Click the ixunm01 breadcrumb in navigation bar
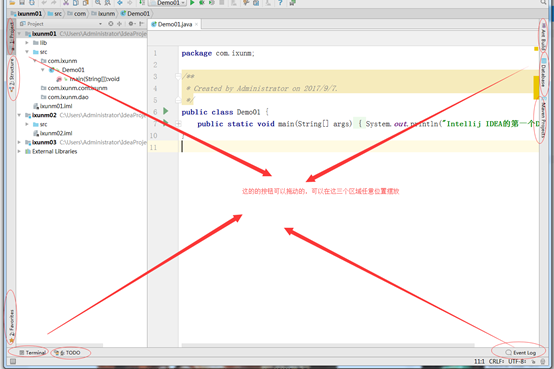 (26, 13)
